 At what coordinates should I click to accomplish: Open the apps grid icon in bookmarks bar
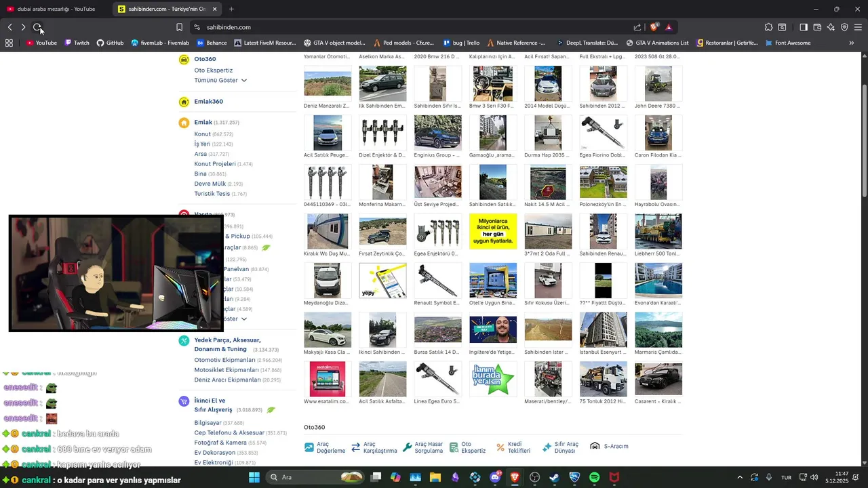(9, 43)
